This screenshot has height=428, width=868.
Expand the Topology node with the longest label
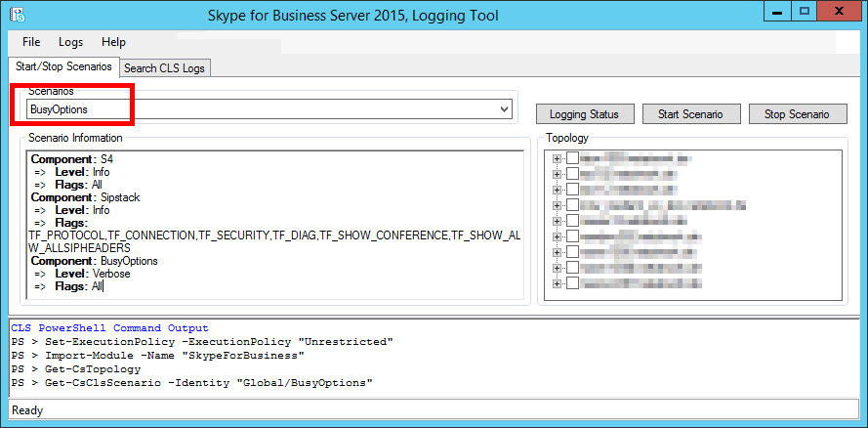(557, 205)
